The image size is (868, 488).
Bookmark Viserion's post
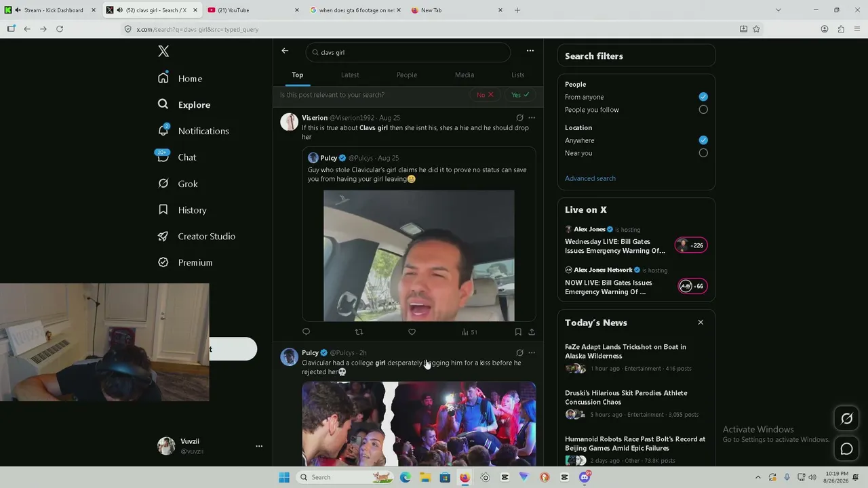pos(518,332)
